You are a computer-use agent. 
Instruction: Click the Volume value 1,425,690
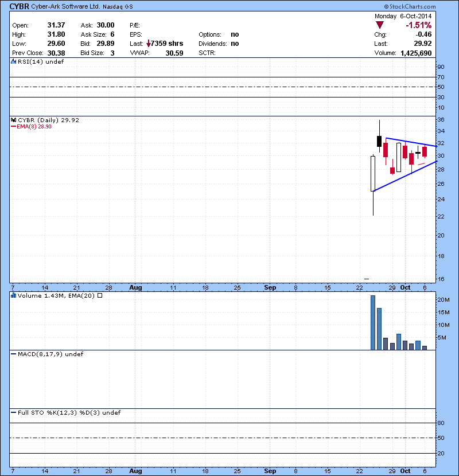(x=416, y=53)
